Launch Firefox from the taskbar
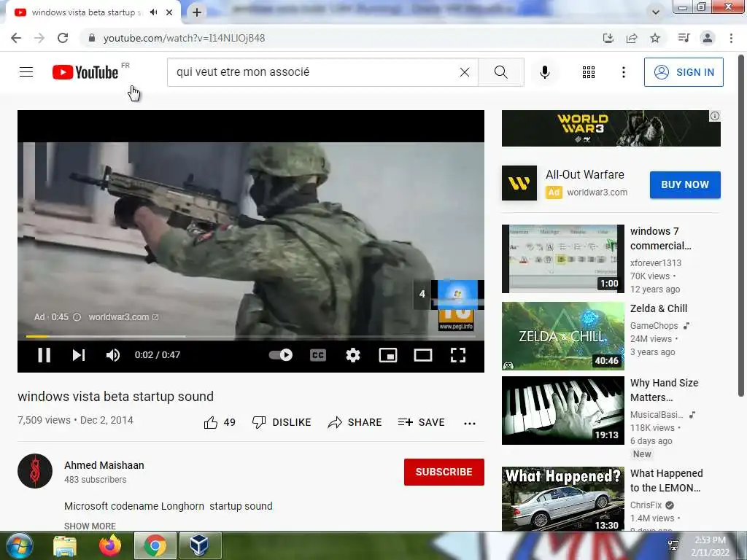Screen dimensions: 747x560 tap(110, 545)
